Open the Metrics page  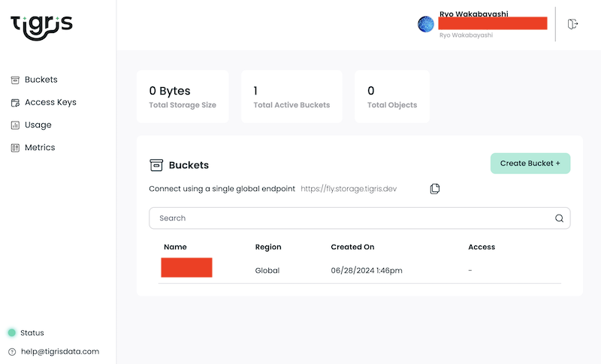tap(40, 147)
